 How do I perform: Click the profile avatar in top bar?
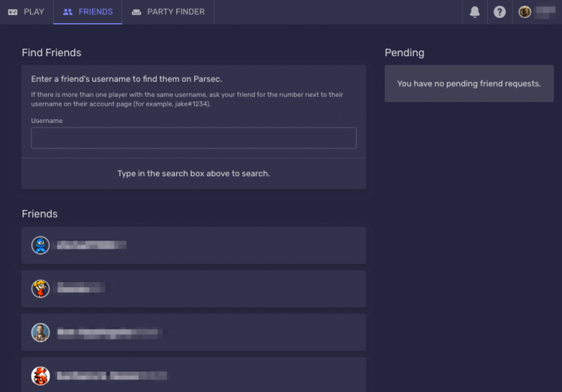(x=525, y=12)
